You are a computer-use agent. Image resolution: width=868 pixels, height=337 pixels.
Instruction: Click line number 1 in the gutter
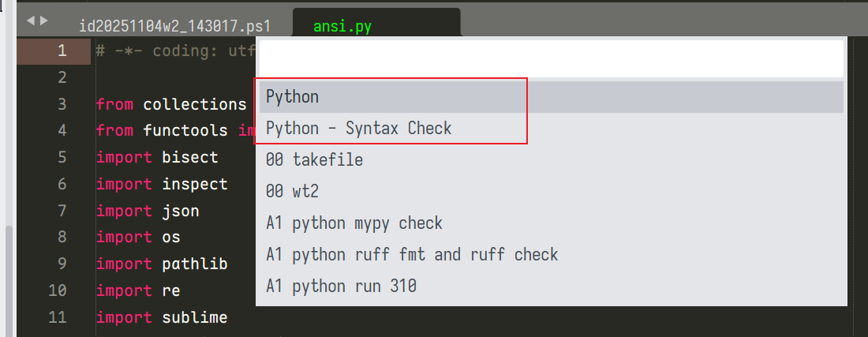62,51
